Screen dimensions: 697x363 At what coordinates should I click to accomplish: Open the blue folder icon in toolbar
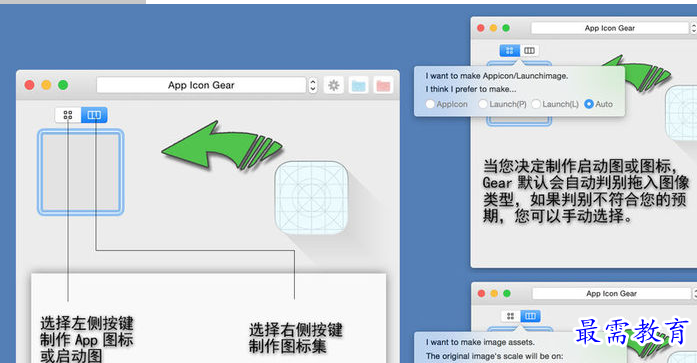(358, 85)
